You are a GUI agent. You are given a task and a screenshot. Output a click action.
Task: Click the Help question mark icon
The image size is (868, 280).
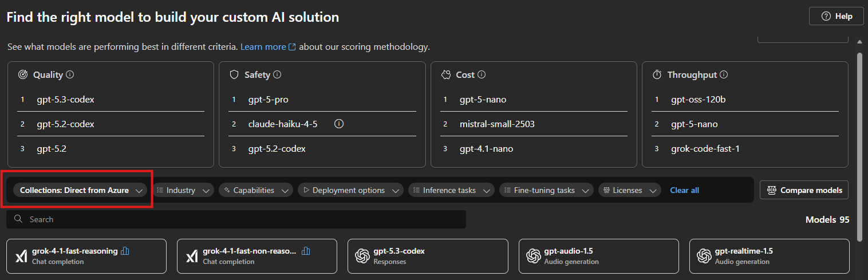(826, 16)
